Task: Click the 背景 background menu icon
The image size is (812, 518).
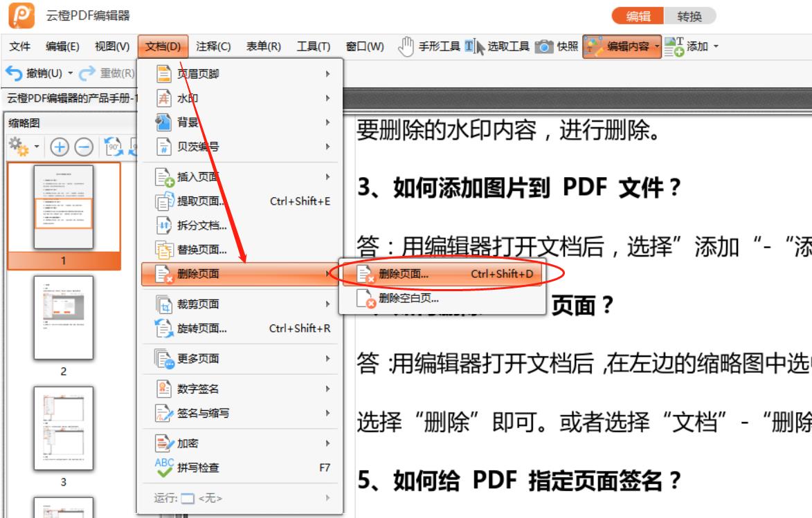Action: [x=163, y=122]
